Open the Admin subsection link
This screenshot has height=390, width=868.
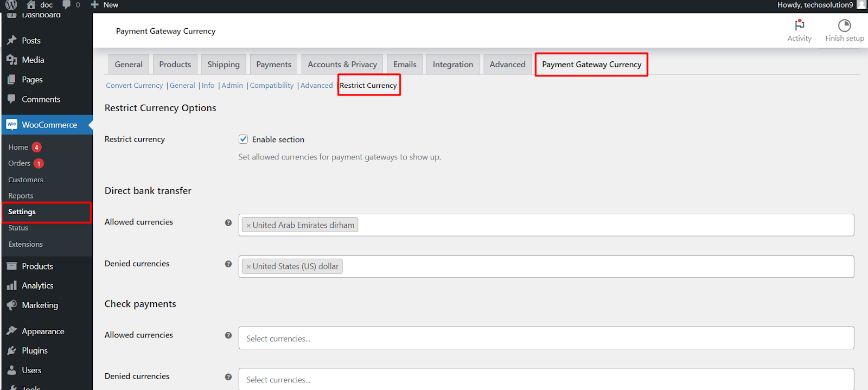click(232, 85)
